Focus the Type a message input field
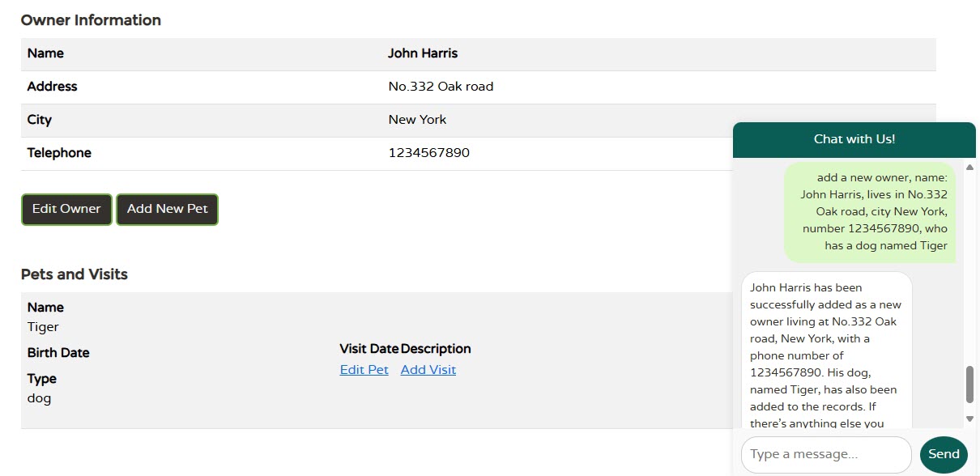 [826, 454]
